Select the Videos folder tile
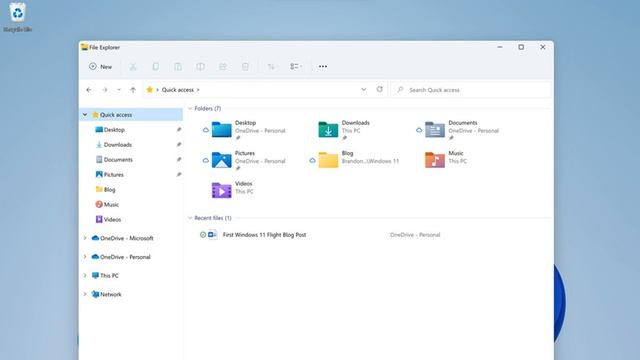 pyautogui.click(x=233, y=189)
